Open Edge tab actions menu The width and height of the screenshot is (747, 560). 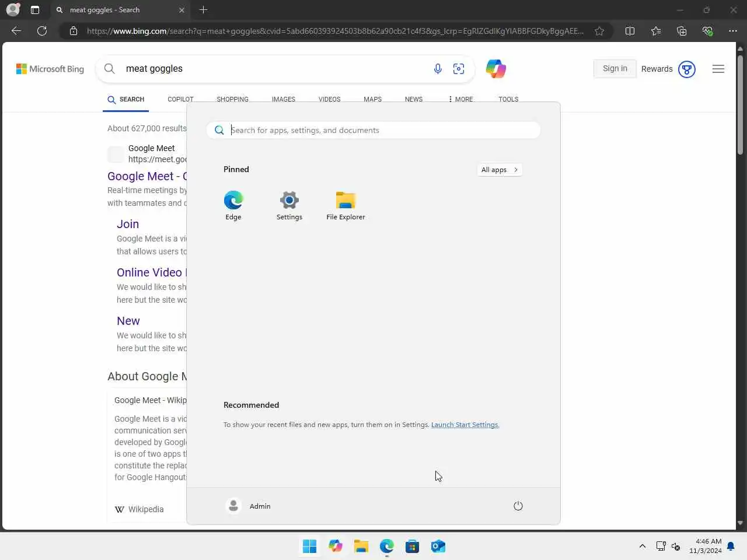pyautogui.click(x=35, y=10)
